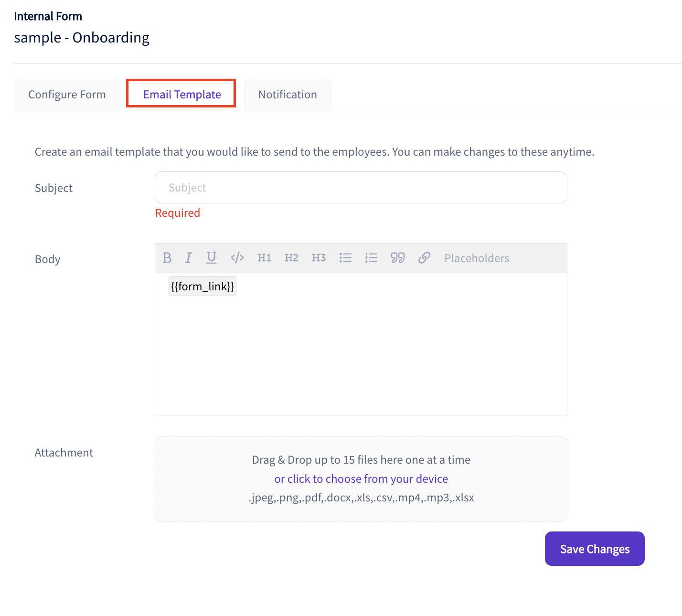Apply H1 heading style
The width and height of the screenshot is (682, 616).
265,258
